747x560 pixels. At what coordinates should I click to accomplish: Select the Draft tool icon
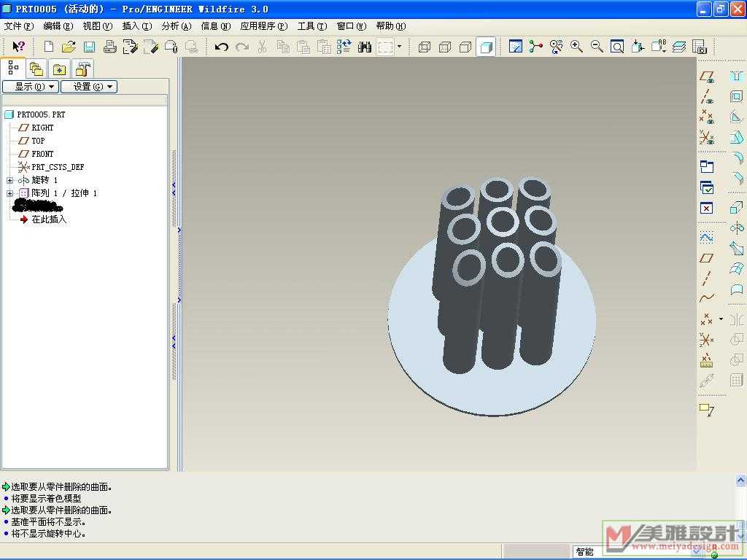point(737,138)
